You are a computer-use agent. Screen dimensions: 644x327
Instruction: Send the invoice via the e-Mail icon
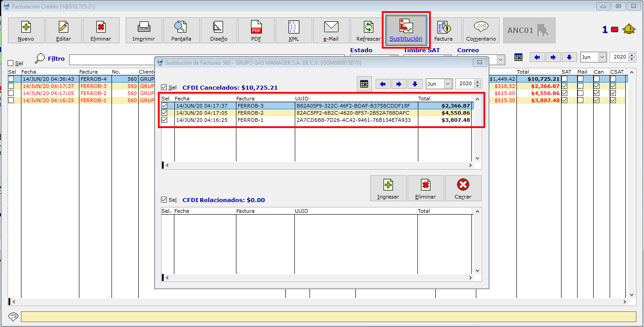point(331,30)
